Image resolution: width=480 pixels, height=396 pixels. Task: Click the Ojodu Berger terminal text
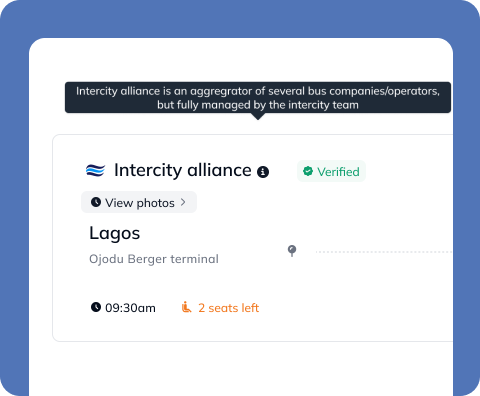pyautogui.click(x=154, y=259)
